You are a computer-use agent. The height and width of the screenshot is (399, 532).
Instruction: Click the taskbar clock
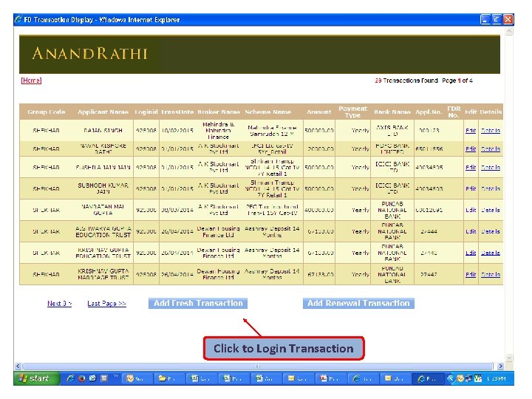click(x=496, y=378)
